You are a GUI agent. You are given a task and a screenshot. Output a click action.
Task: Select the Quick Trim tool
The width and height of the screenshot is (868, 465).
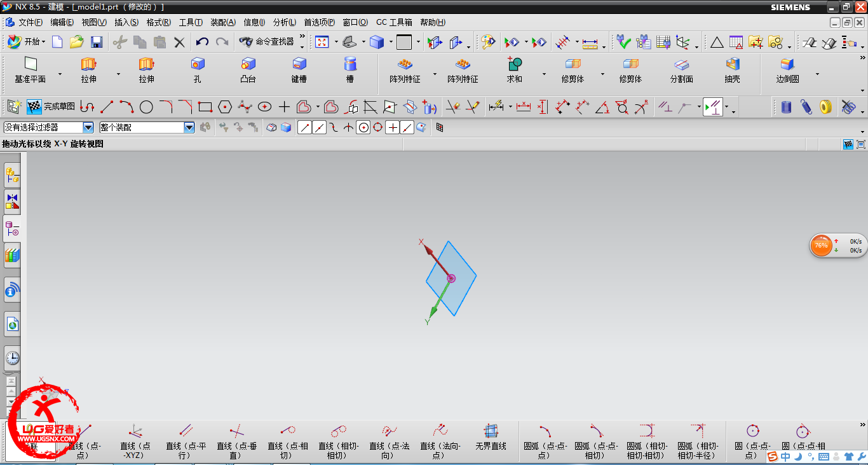(453, 107)
